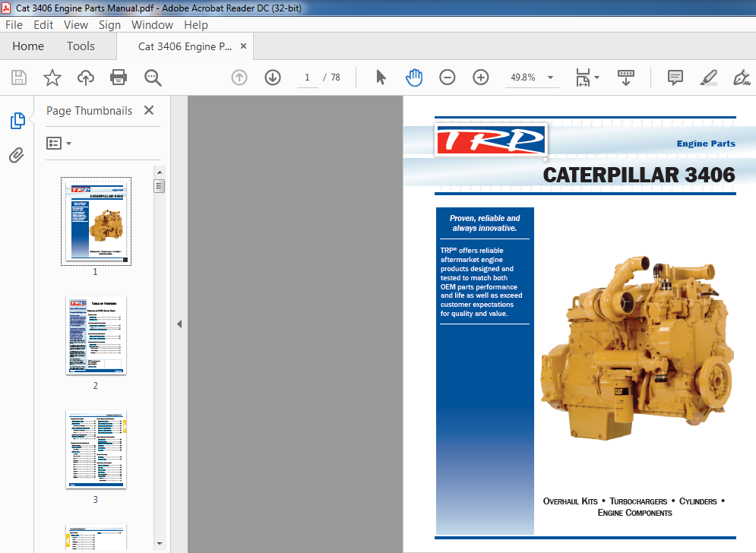
Task: Zoom out with the minus icon
Action: [448, 77]
